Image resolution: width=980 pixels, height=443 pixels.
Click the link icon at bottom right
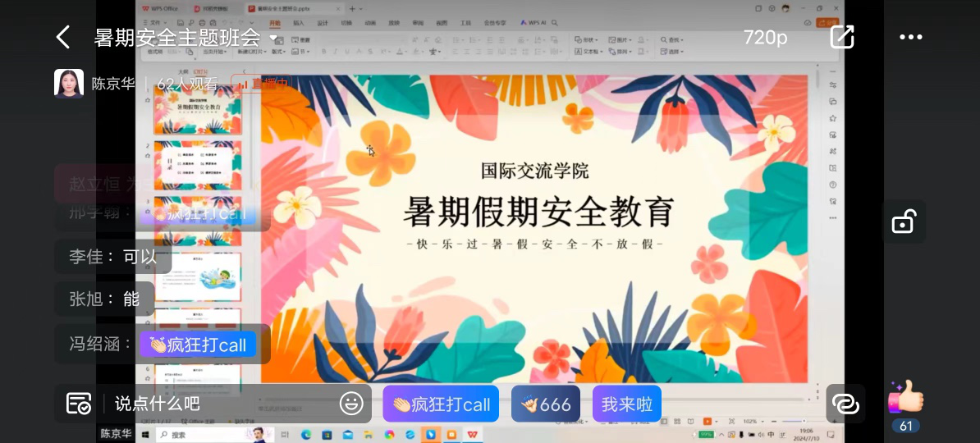[845, 404]
